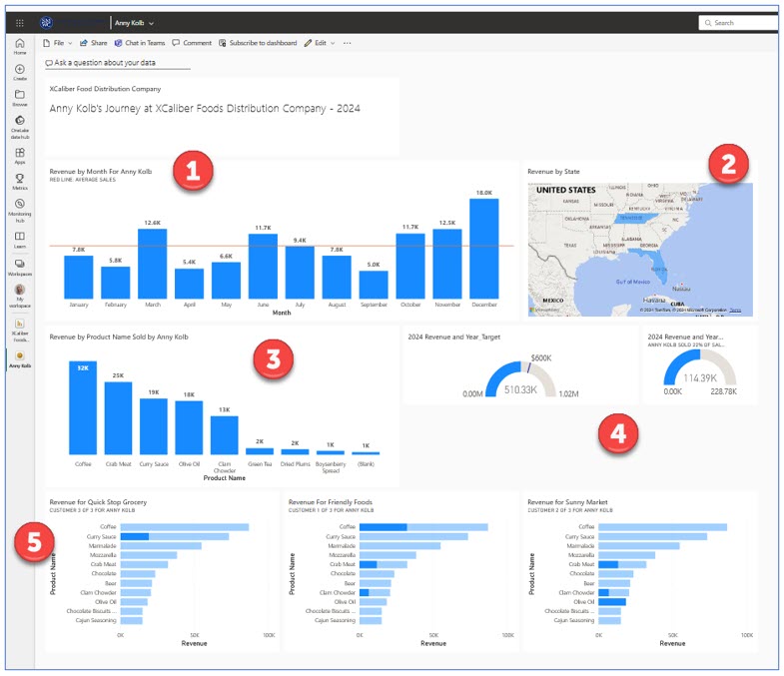Click the Olive Oil bar in product chart
Image resolution: width=784 pixels, height=676 pixels.
pos(189,427)
